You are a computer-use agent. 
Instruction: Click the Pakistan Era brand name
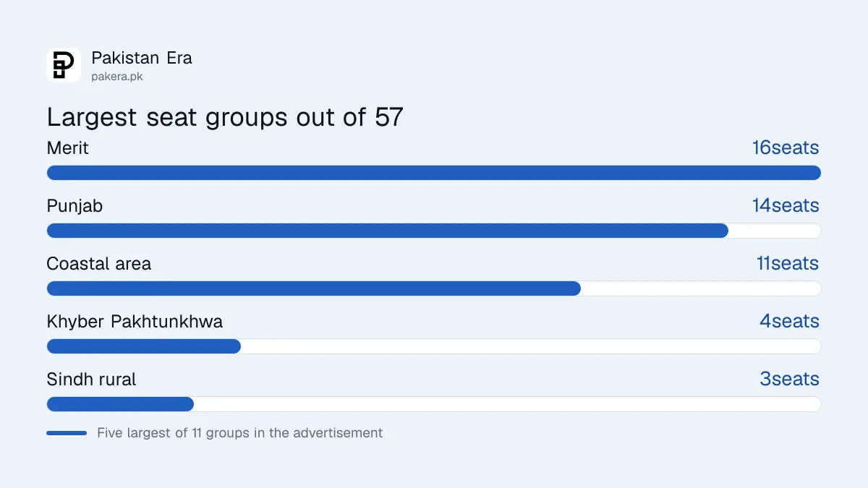coord(142,59)
